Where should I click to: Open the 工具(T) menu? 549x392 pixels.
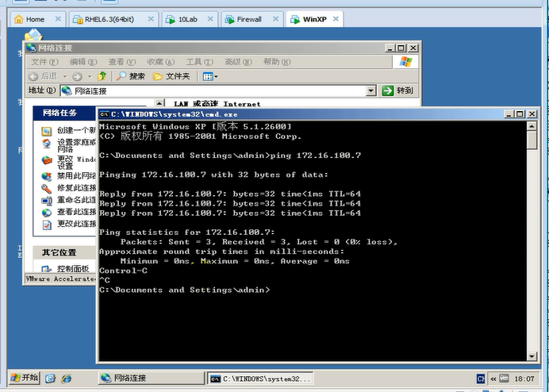199,62
